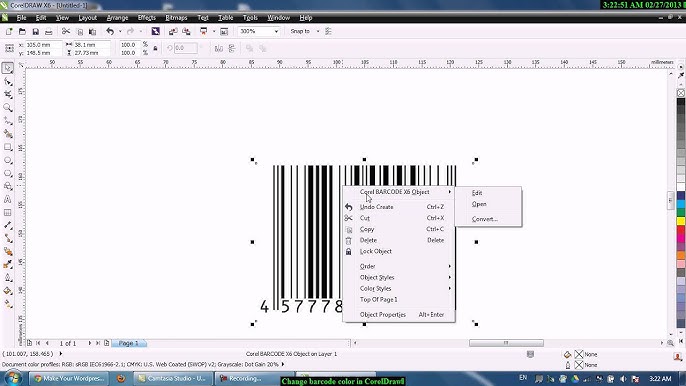Image resolution: width=686 pixels, height=386 pixels.
Task: Open the Arrange menu
Action: [117, 18]
